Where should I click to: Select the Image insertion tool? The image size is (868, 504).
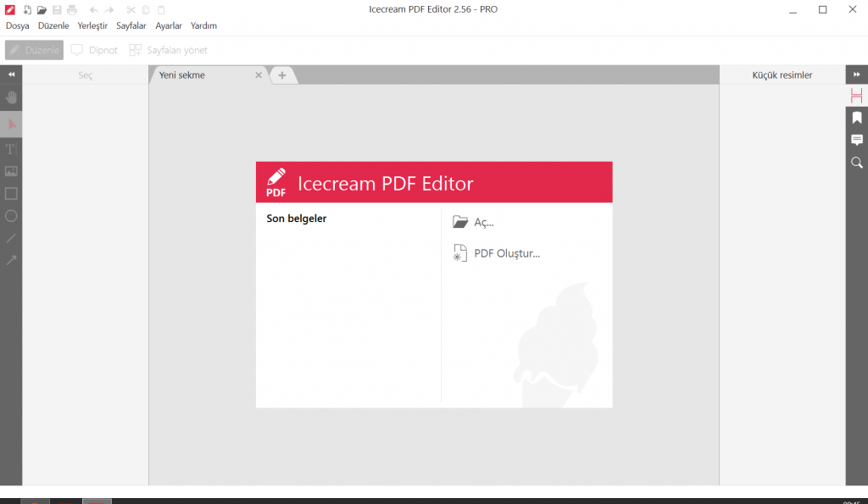(11, 171)
